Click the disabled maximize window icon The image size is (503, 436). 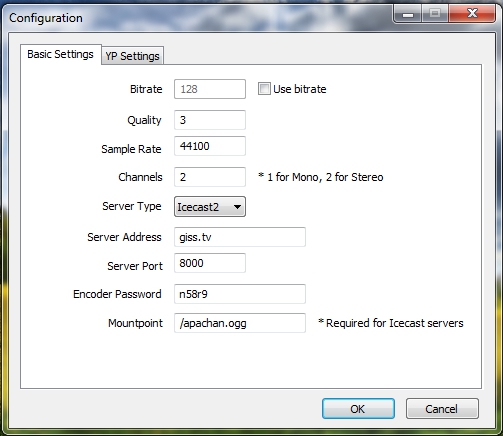tap(435, 14)
